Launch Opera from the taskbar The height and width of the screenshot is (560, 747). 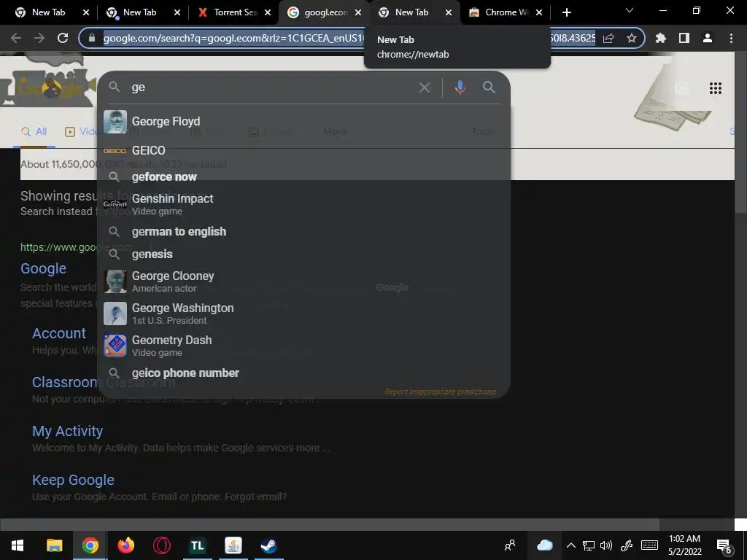coord(161,545)
